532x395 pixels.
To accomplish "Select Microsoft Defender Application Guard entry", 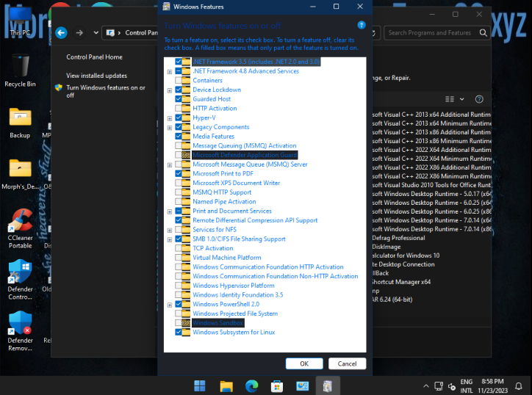I will coord(245,155).
